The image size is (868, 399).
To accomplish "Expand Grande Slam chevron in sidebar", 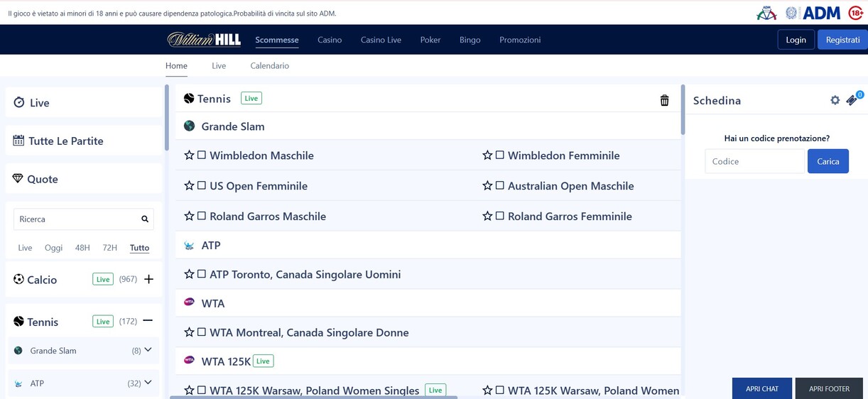I will point(148,350).
